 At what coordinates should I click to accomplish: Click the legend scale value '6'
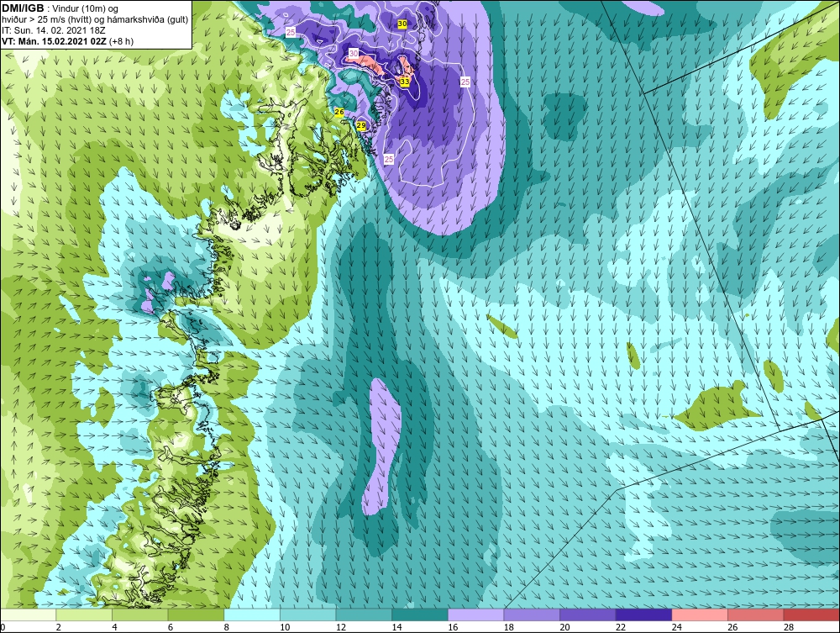[x=171, y=627]
